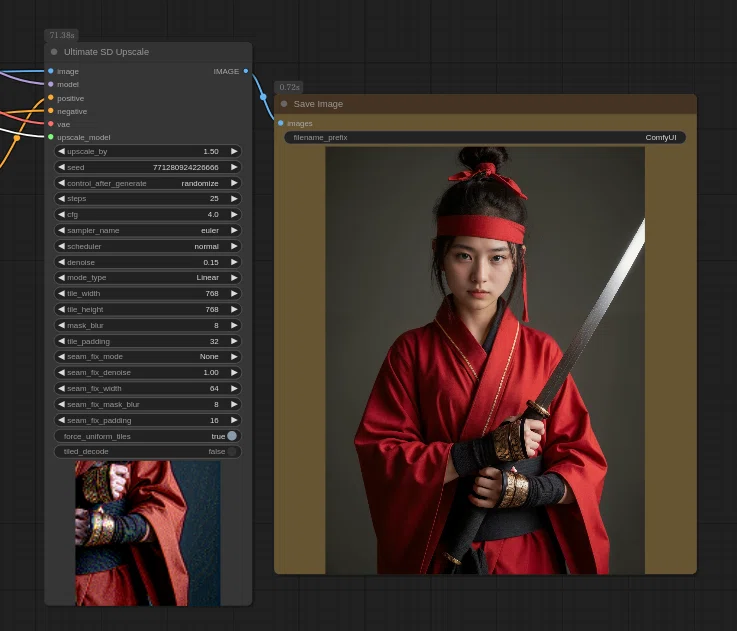This screenshot has width=737, height=631.
Task: Increase cfg with right arrow
Action: coord(234,214)
